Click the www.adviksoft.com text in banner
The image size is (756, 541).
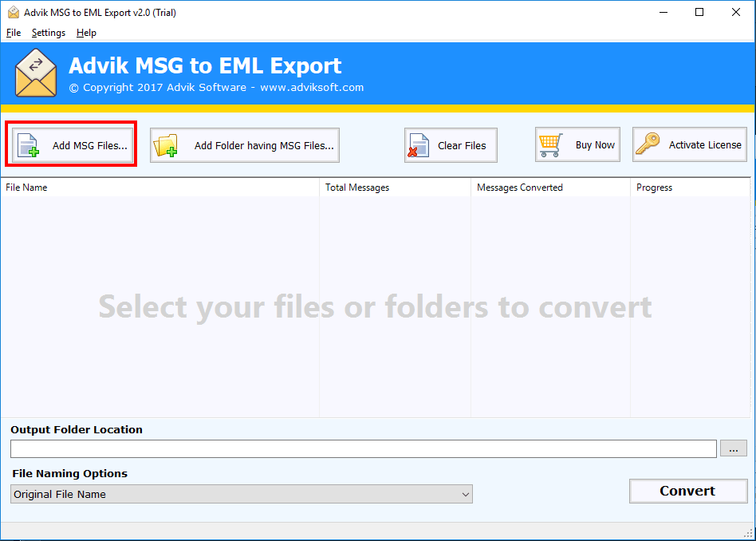(312, 87)
